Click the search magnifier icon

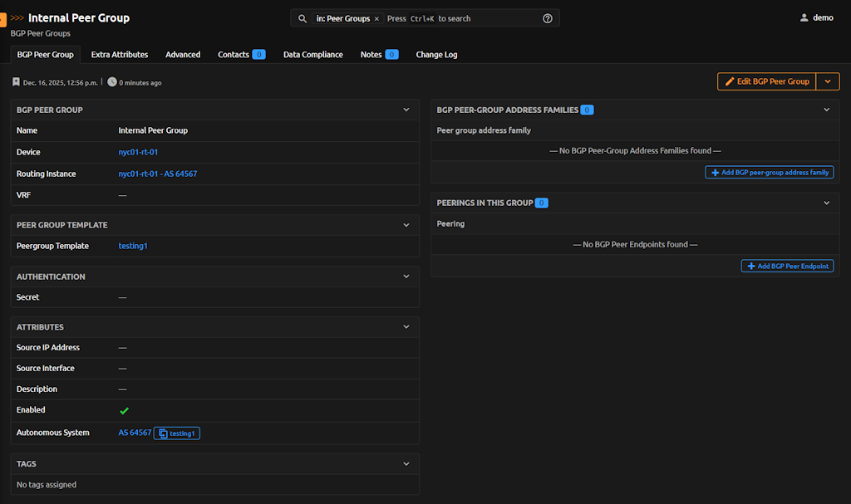[303, 18]
